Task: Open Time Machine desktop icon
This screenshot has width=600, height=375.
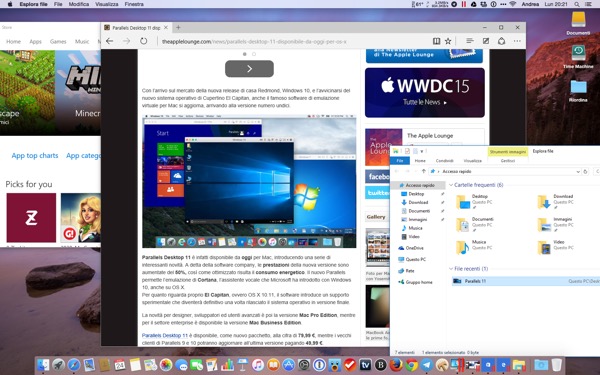Action: pos(578,56)
